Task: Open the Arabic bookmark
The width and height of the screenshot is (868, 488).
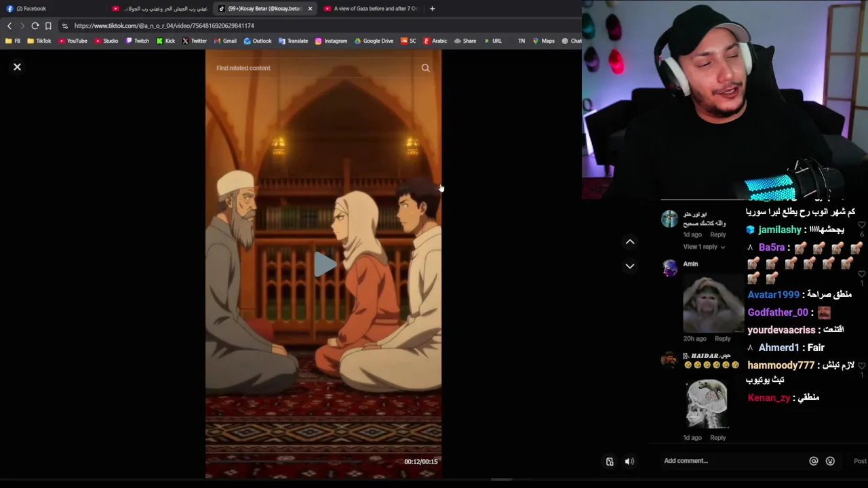Action: pos(435,41)
